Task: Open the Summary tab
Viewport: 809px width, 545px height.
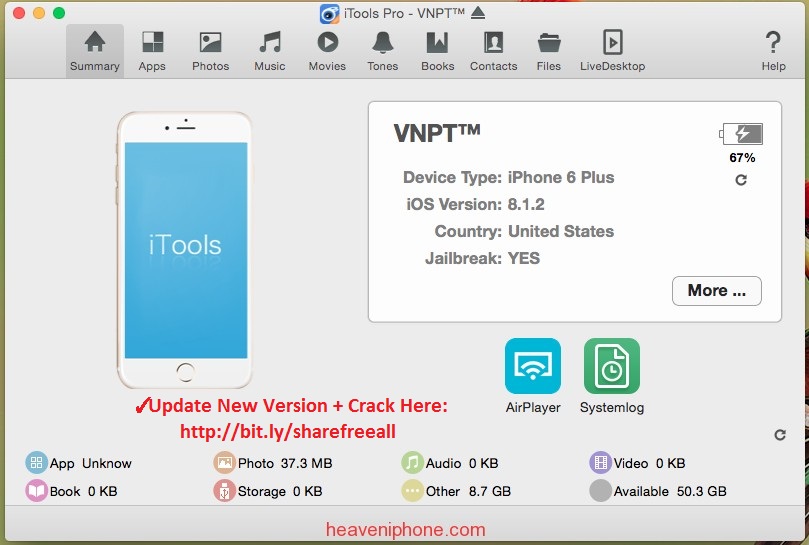Action: [x=95, y=51]
